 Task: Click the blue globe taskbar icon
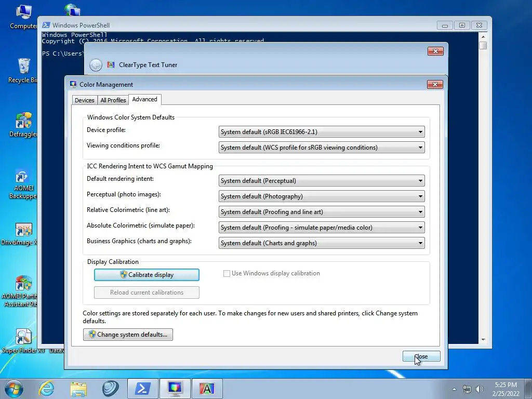click(x=110, y=389)
